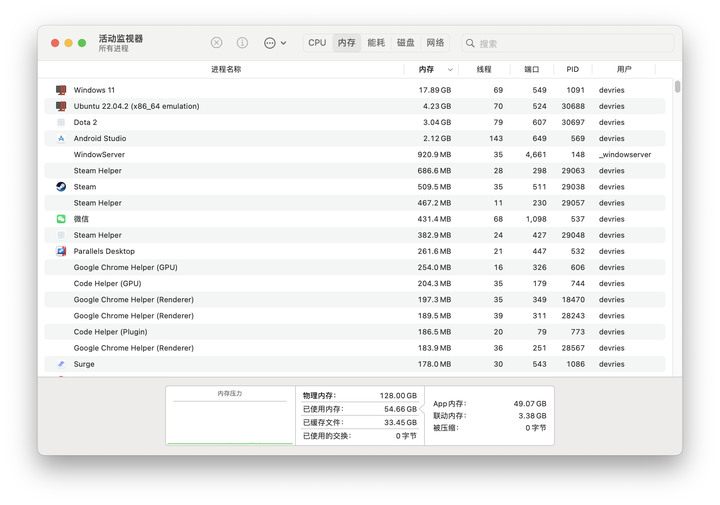Click the Windows 11 process icon
720x505 pixels.
click(x=61, y=90)
